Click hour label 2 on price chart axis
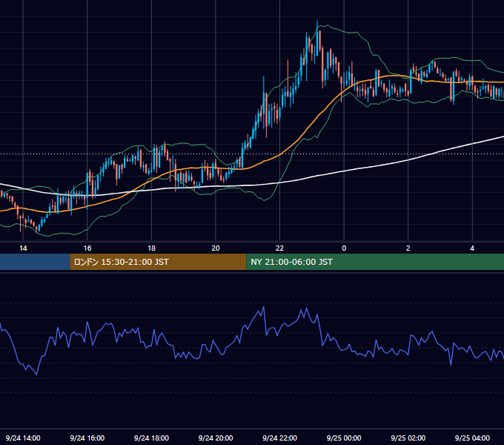The width and height of the screenshot is (504, 445). coord(408,248)
